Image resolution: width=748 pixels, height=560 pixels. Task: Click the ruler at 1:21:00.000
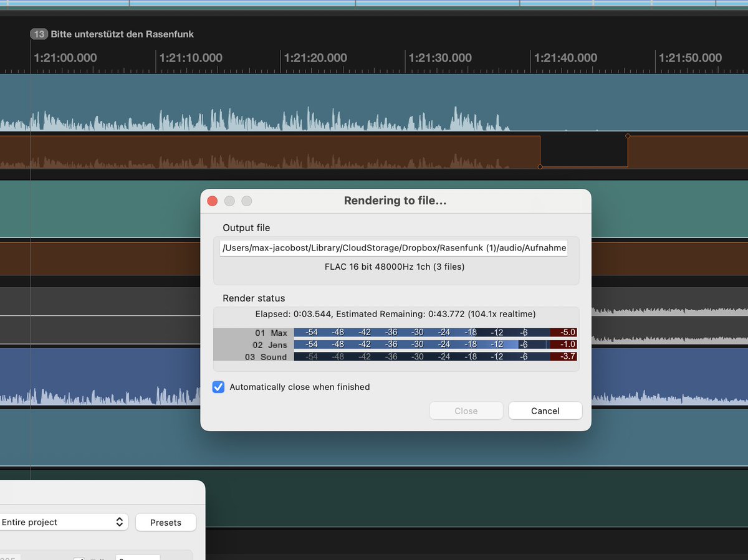pyautogui.click(x=65, y=58)
